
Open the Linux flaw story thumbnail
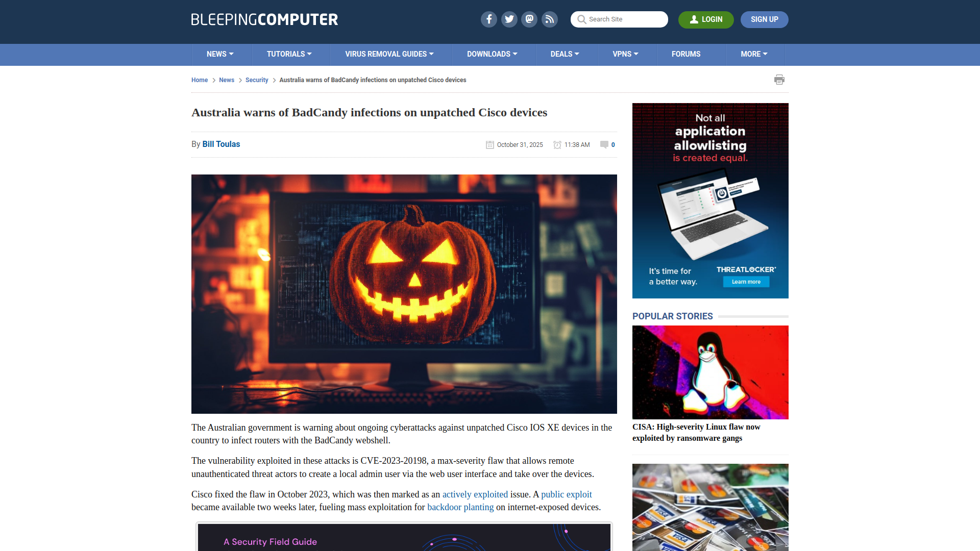(x=710, y=372)
